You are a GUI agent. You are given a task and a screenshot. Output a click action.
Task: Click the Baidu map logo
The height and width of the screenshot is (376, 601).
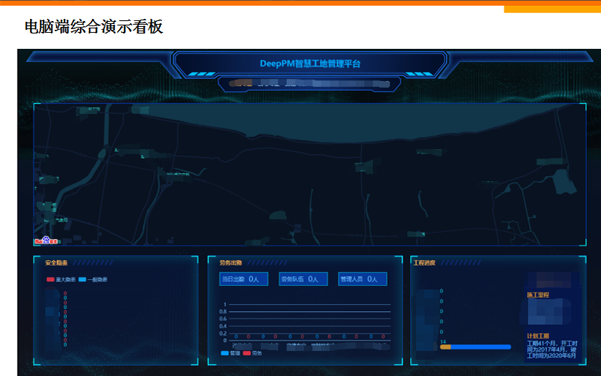(x=46, y=241)
